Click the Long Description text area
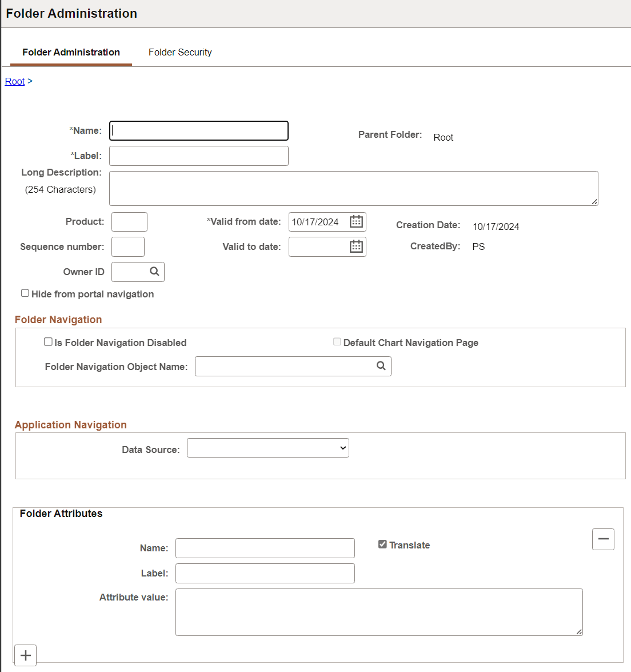 [353, 188]
